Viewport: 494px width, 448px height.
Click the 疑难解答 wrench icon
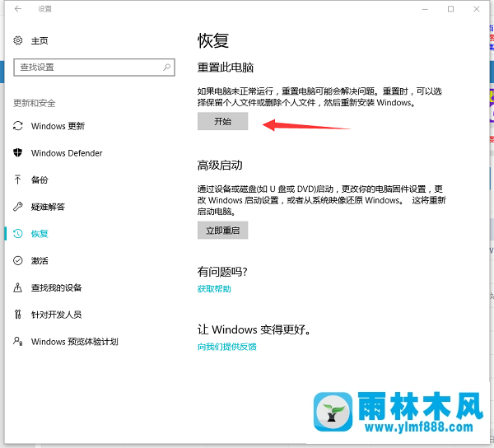18,207
